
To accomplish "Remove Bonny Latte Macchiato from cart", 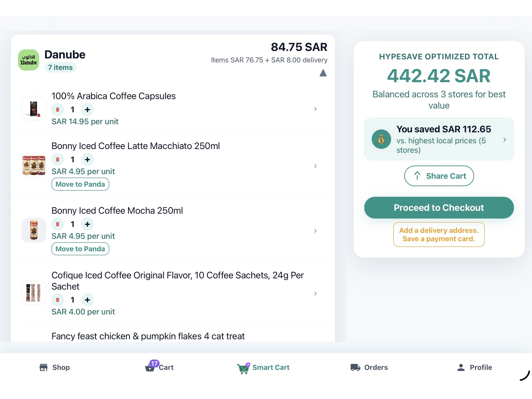I will tap(57, 160).
